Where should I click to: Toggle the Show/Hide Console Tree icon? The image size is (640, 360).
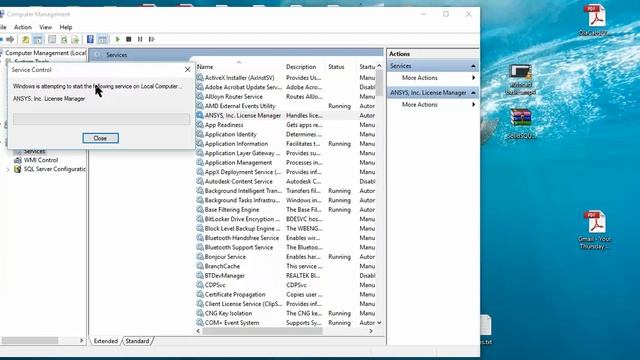tap(38, 39)
